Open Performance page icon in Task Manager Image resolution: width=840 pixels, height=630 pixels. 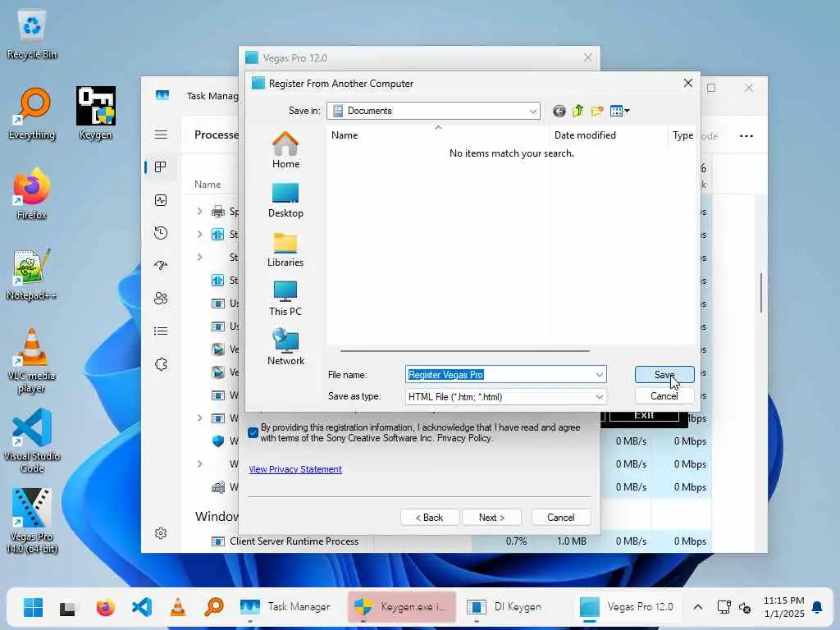(x=161, y=200)
